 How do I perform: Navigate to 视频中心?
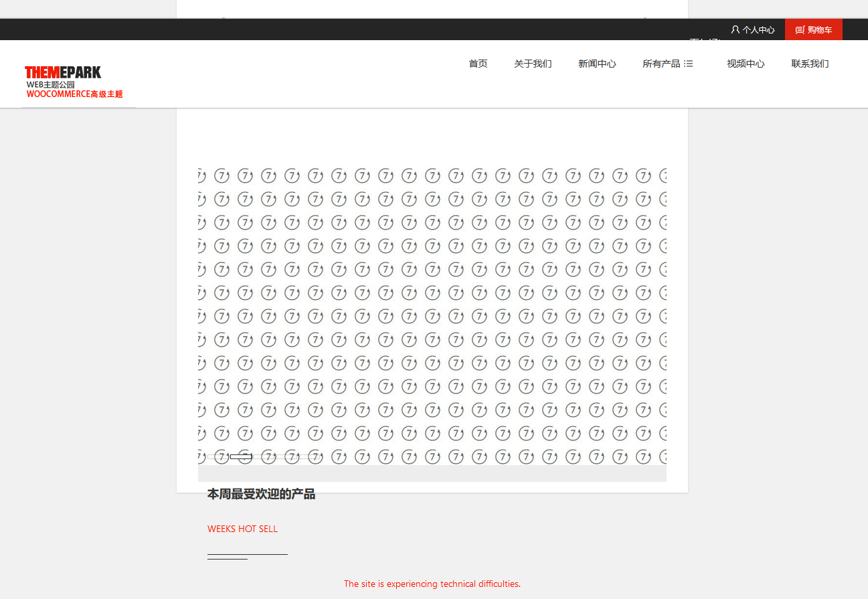coord(746,64)
